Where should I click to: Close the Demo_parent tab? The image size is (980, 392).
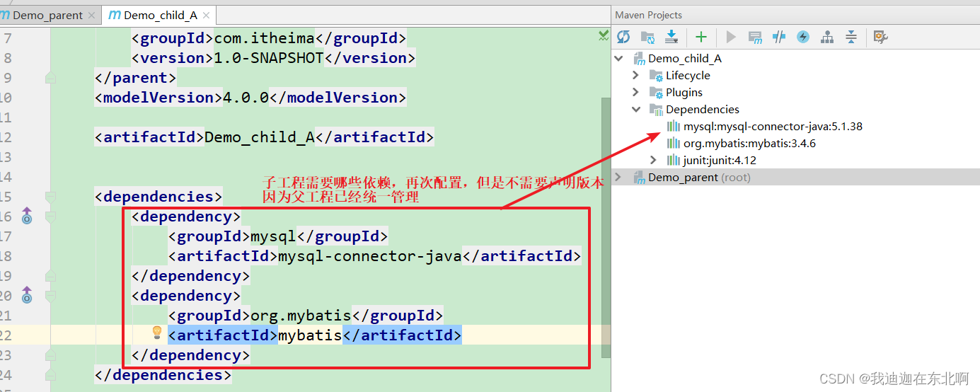[x=91, y=16]
